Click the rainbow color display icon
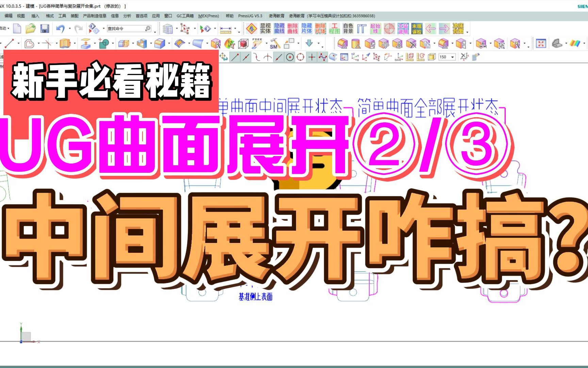Screen dimensions: 588x368 pyautogui.click(x=575, y=43)
